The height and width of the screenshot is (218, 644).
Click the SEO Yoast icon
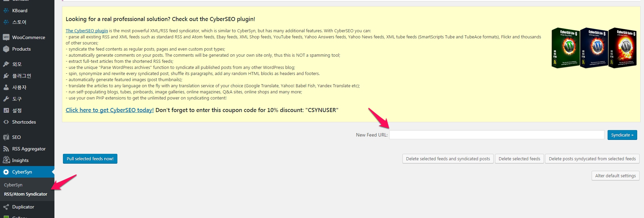tap(6, 137)
